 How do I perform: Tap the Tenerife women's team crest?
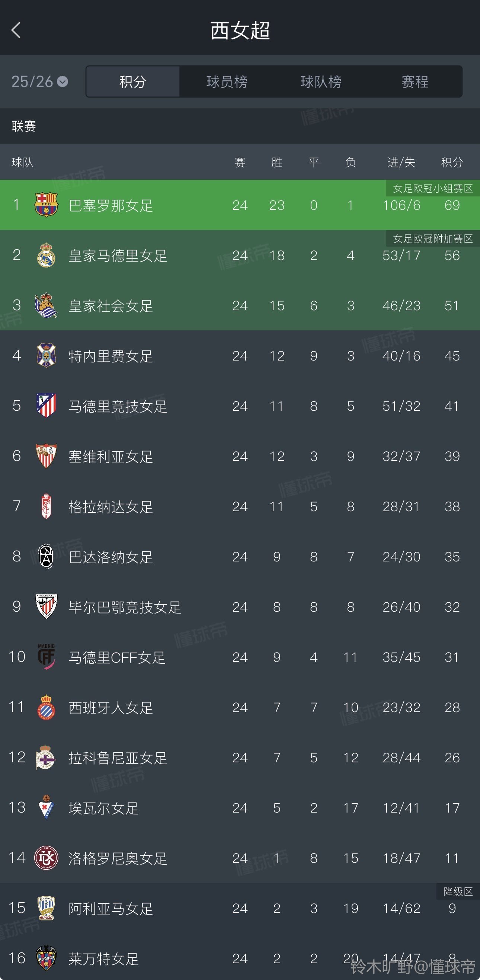tap(46, 355)
